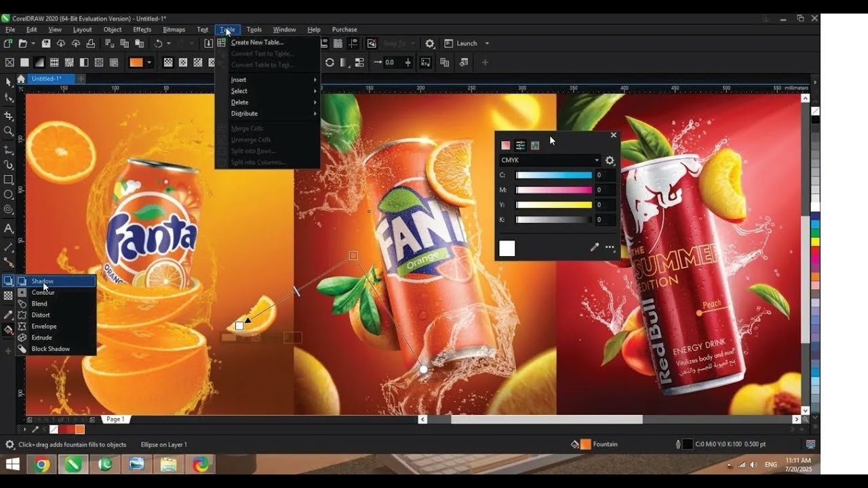Click the Windows Start button
868x488 pixels.
(x=12, y=464)
